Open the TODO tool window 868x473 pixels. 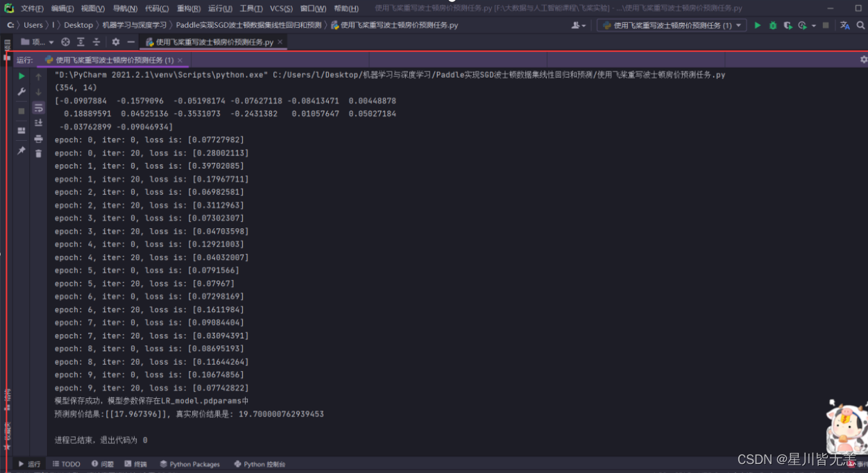point(67,464)
